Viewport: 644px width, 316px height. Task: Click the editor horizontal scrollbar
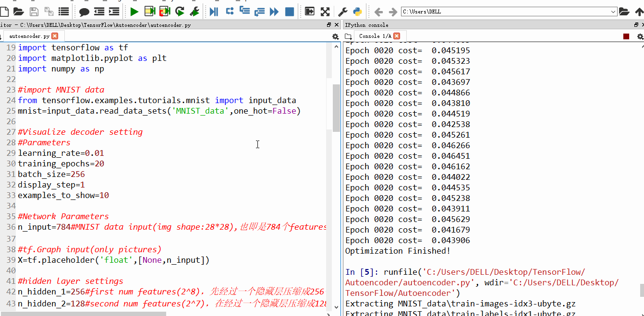[x=83, y=314]
